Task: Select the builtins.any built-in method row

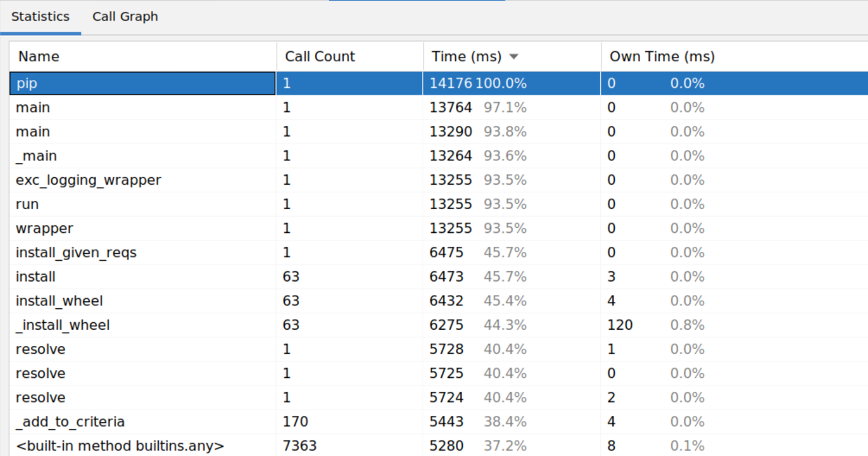Action: tap(116, 446)
